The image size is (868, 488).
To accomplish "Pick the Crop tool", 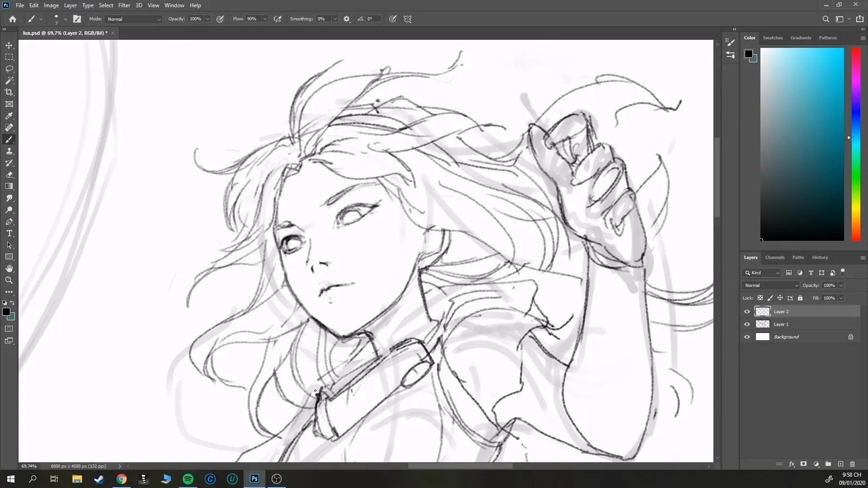I will click(x=9, y=92).
